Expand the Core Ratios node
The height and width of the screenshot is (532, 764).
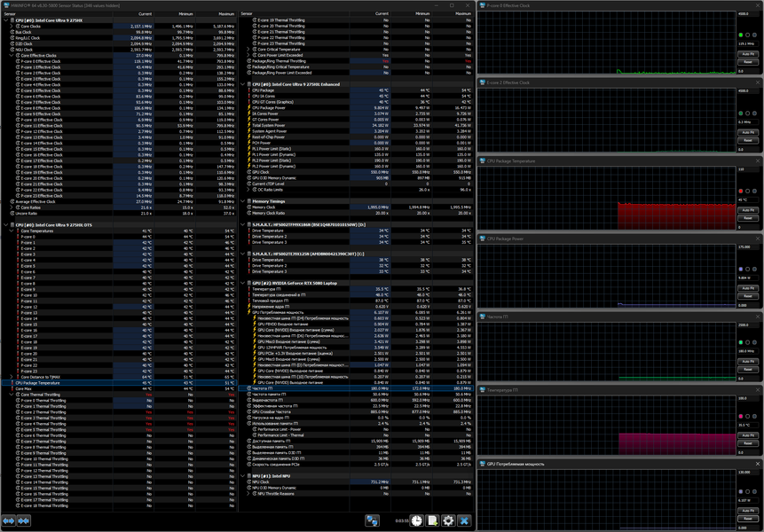[x=12, y=207]
